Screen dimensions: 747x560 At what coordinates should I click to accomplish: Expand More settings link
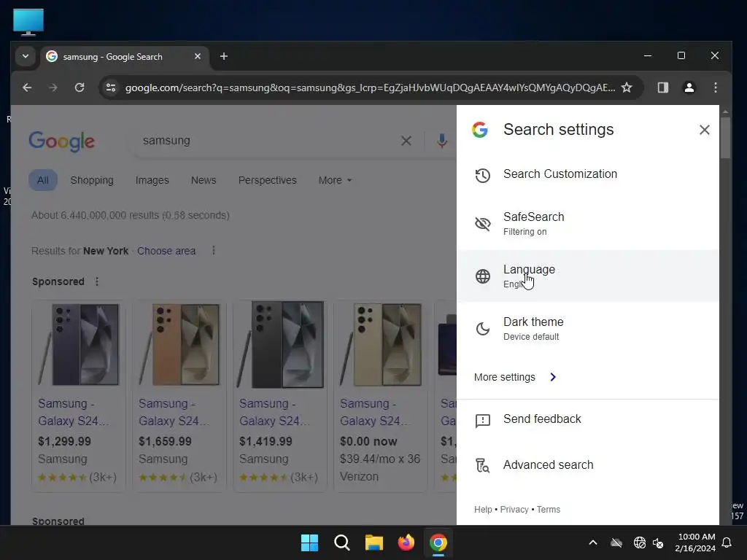tap(515, 377)
